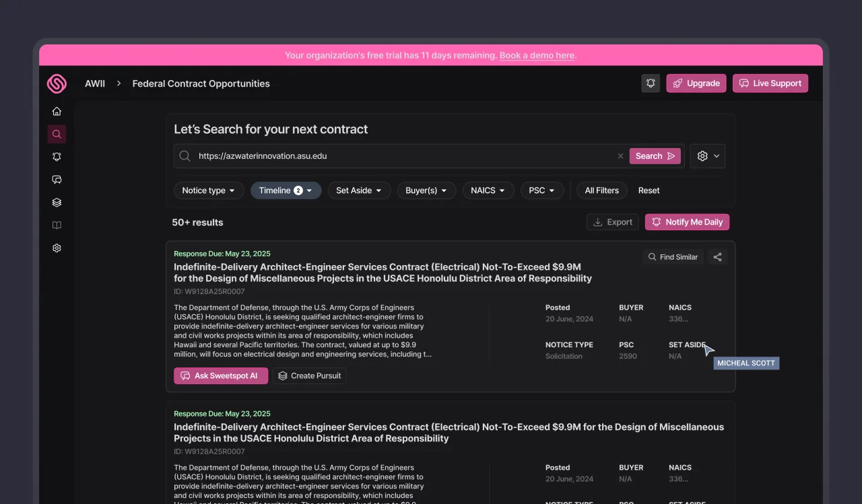The width and height of the screenshot is (862, 504).
Task: Open All Filters
Action: (x=602, y=190)
